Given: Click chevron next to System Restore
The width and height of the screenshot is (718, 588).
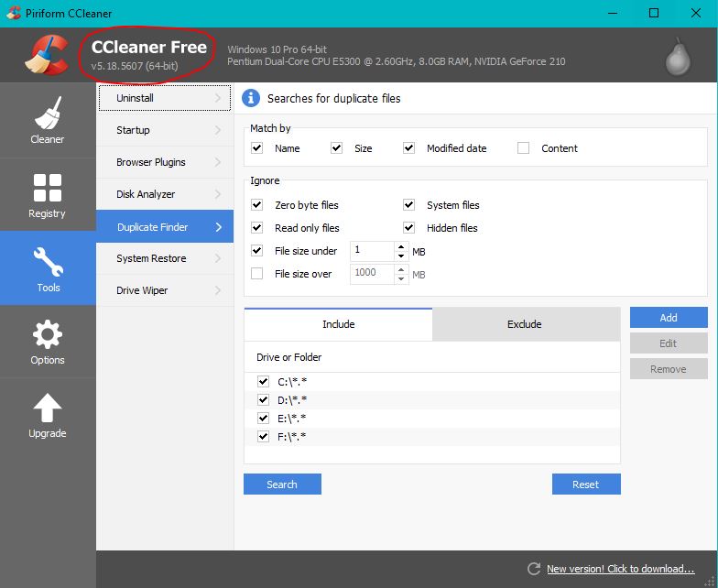Looking at the screenshot, I should [218, 258].
